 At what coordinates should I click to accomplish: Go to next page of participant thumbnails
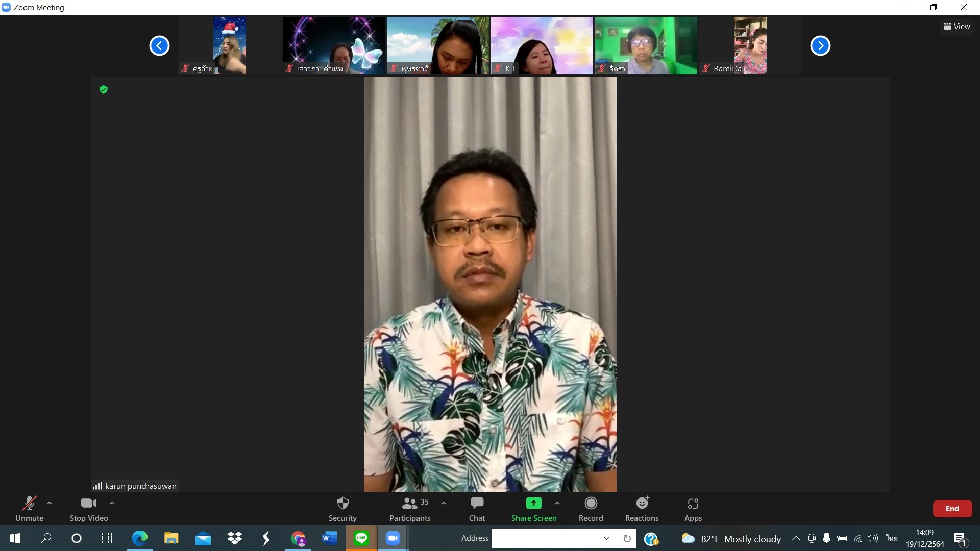click(820, 46)
